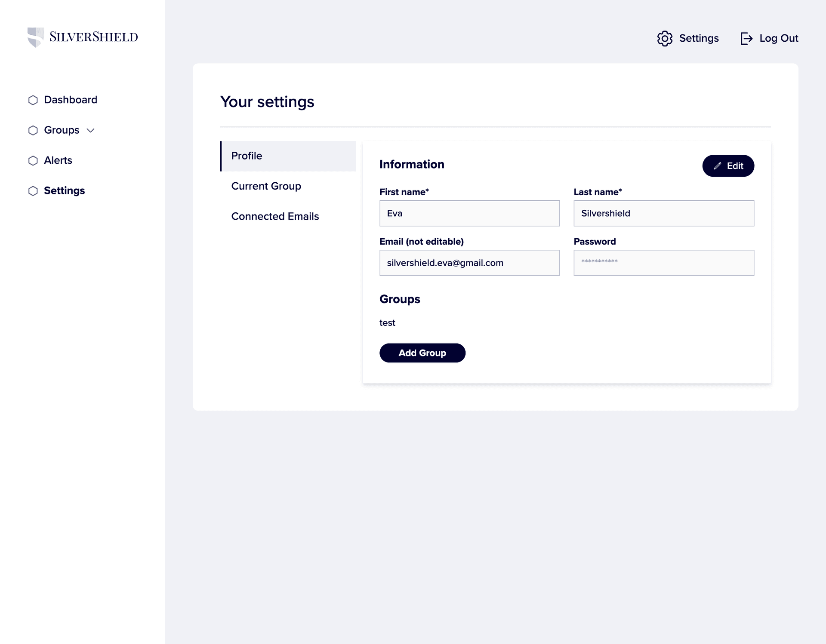Click Log Out in the header
This screenshot has width=826, height=644.
pos(779,38)
